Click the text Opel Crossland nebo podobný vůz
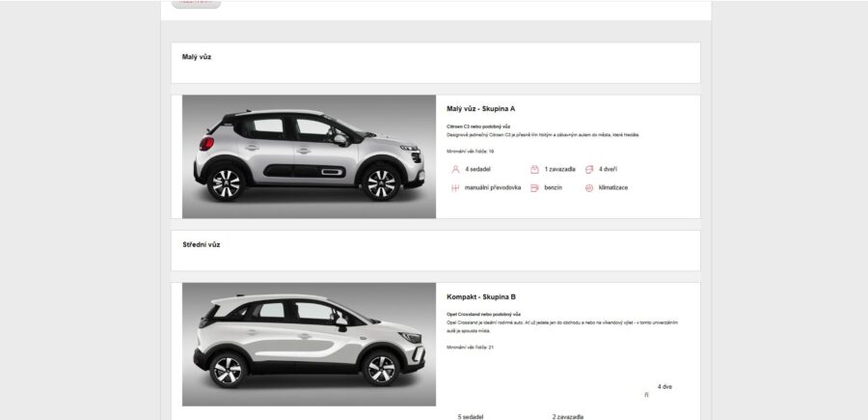Screen dimensions: 868x420 coord(483,314)
